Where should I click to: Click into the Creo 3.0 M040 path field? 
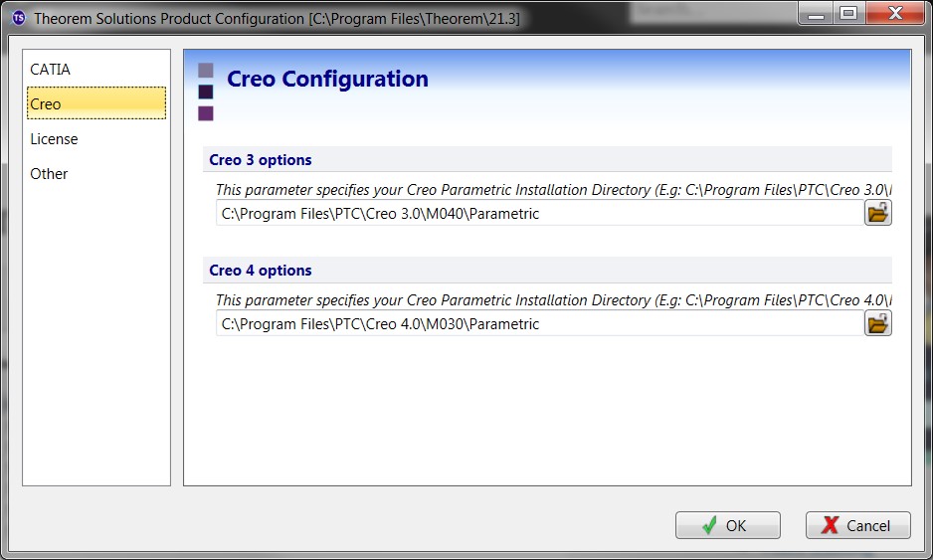tap(537, 214)
